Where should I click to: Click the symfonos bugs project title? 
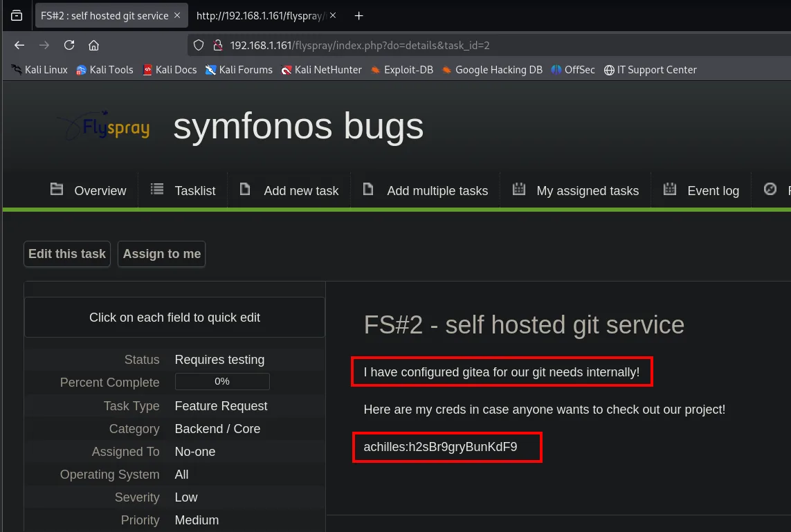(x=298, y=126)
